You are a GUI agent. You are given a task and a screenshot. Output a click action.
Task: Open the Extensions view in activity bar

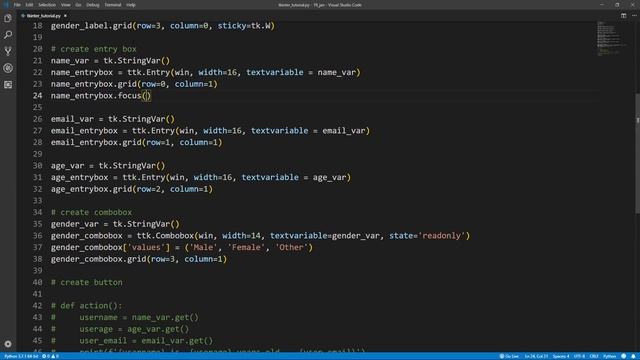click(x=8, y=84)
